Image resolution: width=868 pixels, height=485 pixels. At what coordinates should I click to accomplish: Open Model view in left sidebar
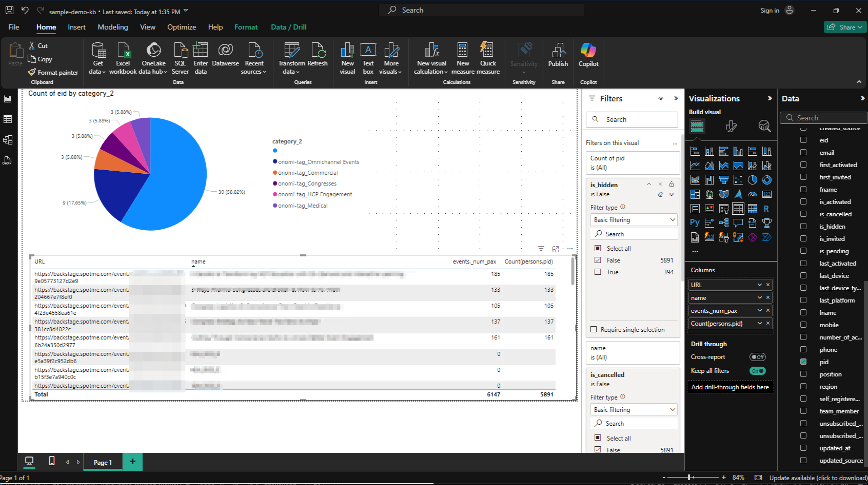click(x=8, y=140)
